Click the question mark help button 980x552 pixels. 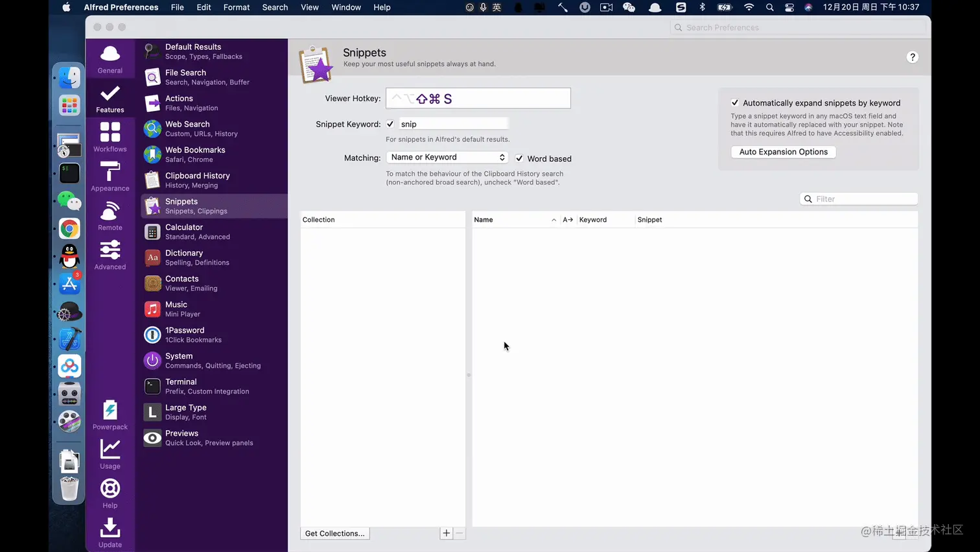tap(912, 57)
